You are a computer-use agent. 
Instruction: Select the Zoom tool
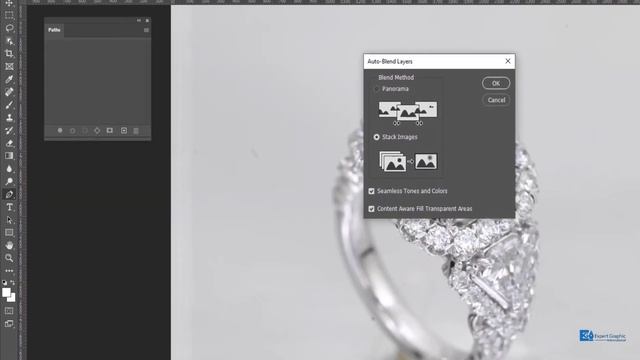[x=9, y=258]
